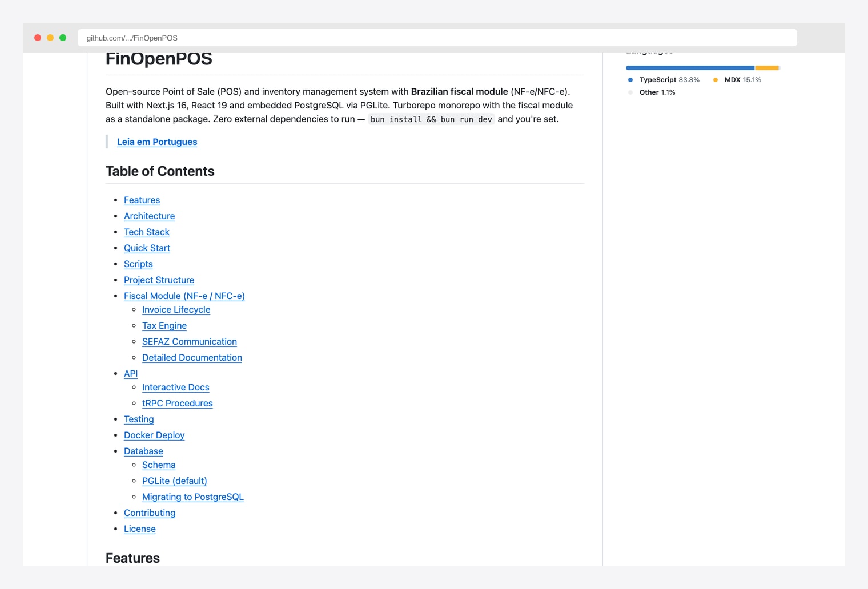Image resolution: width=868 pixels, height=589 pixels.
Task: Click the Other 1.1% language entry
Action: point(652,92)
